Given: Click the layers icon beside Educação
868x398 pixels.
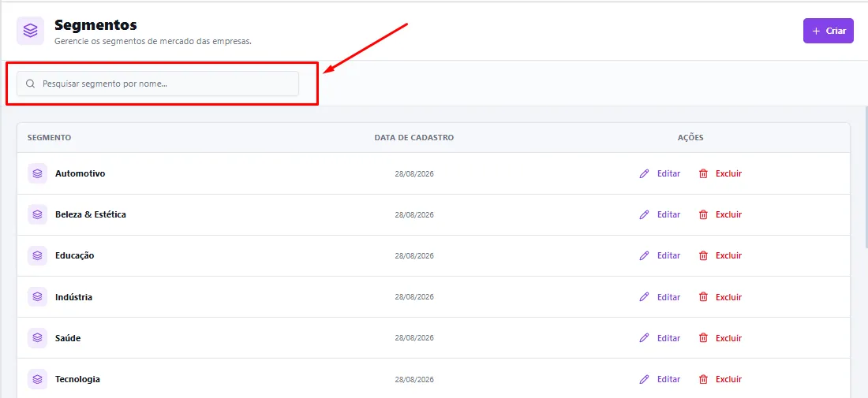Looking at the screenshot, I should pos(37,255).
